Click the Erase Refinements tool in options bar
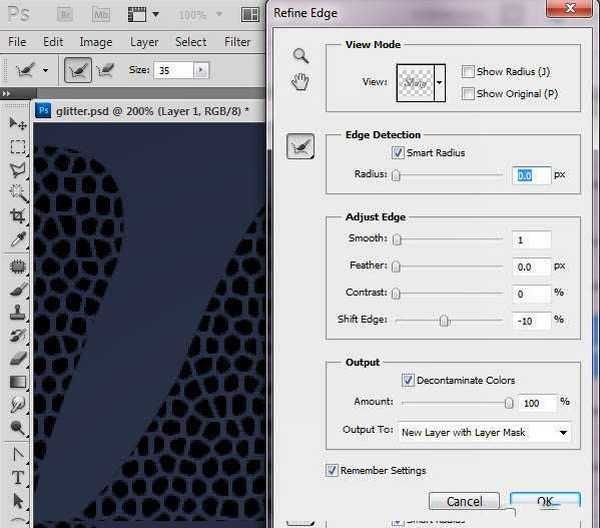The height and width of the screenshot is (528, 600). coord(104,70)
